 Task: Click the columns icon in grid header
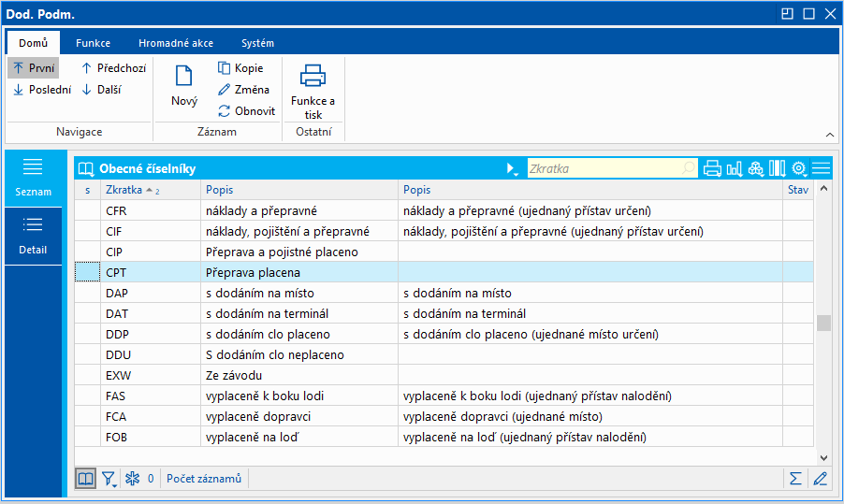778,168
